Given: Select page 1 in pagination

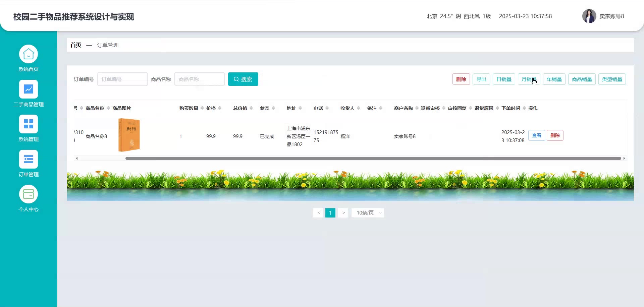Looking at the screenshot, I should [330, 213].
